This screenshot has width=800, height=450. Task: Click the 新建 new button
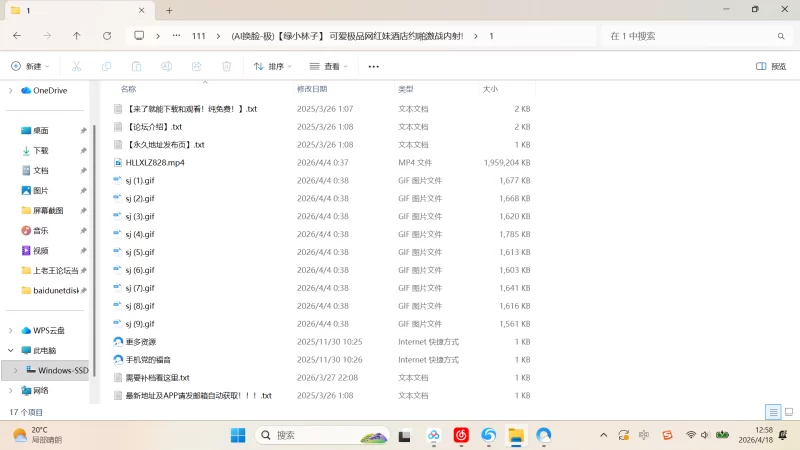(30, 66)
